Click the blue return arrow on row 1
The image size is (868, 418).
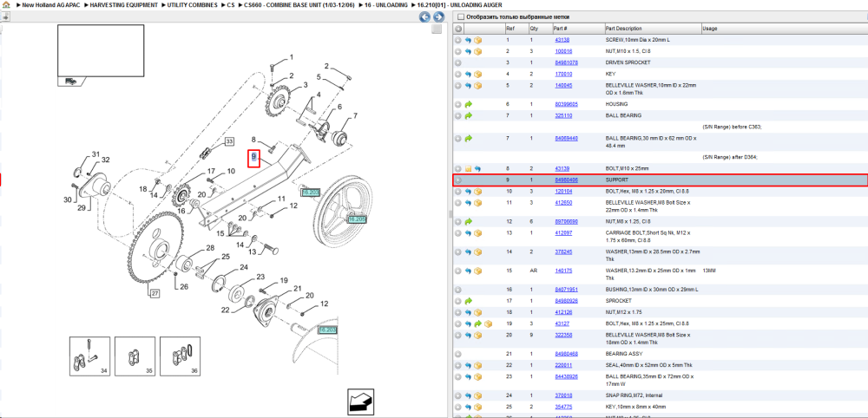click(468, 41)
